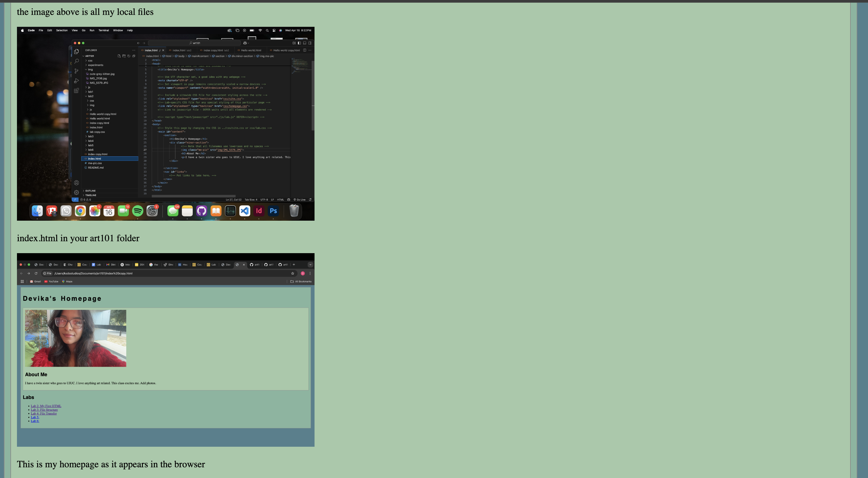
Task: Click the bookmark star in the Chrome address bar
Action: coord(293,273)
